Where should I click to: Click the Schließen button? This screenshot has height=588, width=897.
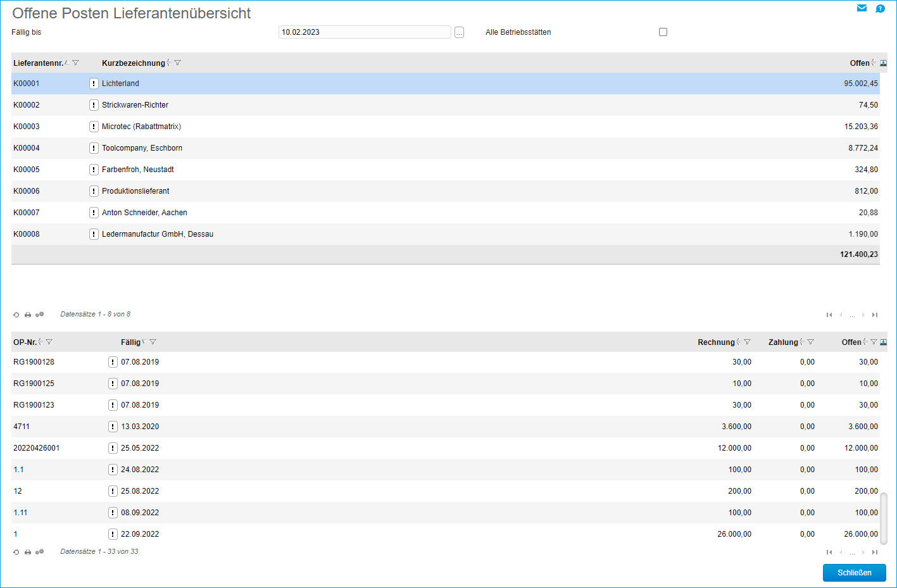point(854,573)
